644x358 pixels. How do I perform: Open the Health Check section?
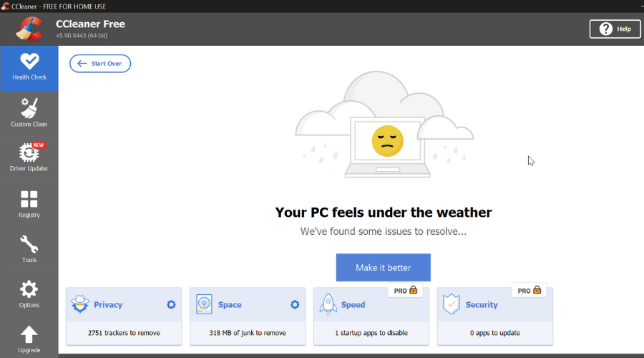(29, 68)
